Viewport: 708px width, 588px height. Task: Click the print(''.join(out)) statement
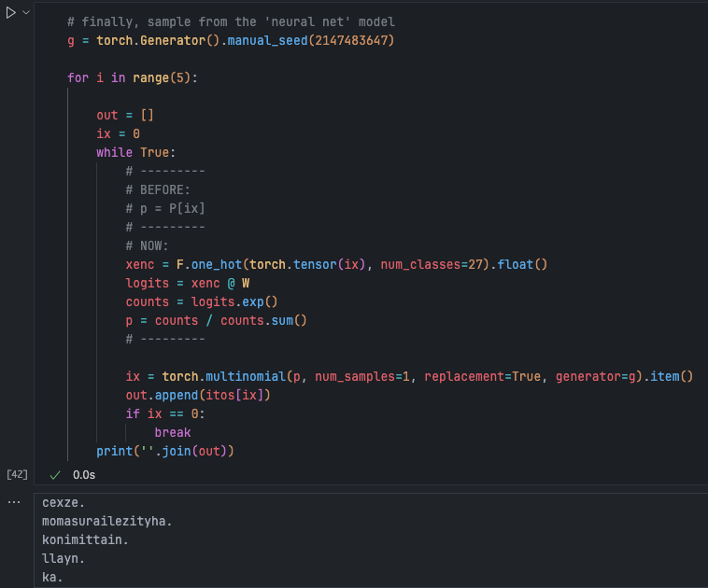[x=164, y=452]
